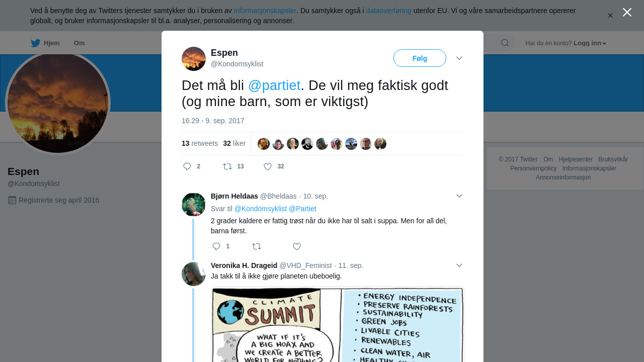Retweet Espen's tweet via retweet icon
The width and height of the screenshot is (644, 362).
click(227, 166)
